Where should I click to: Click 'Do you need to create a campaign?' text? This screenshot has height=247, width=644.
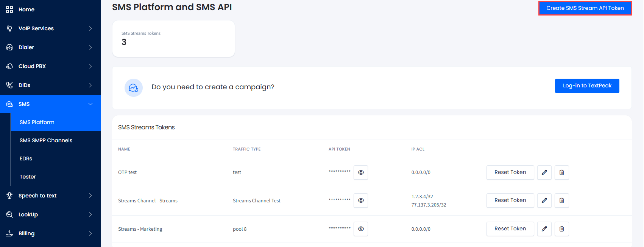(x=213, y=87)
